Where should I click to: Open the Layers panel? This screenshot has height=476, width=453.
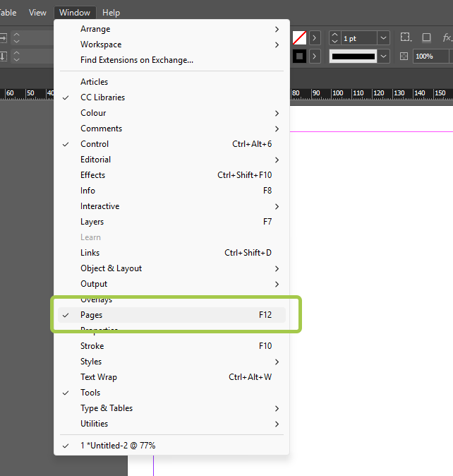pyautogui.click(x=171, y=222)
